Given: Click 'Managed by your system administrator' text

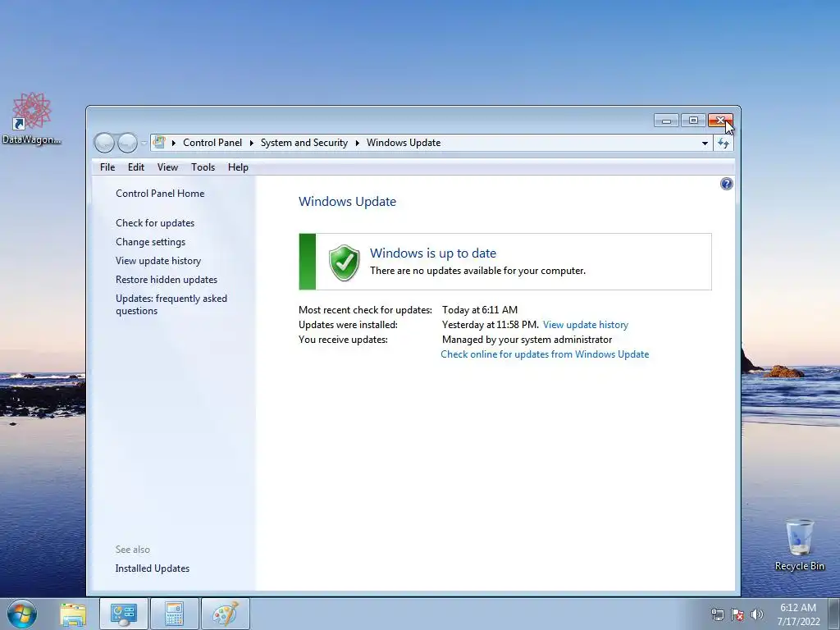Looking at the screenshot, I should click(527, 340).
